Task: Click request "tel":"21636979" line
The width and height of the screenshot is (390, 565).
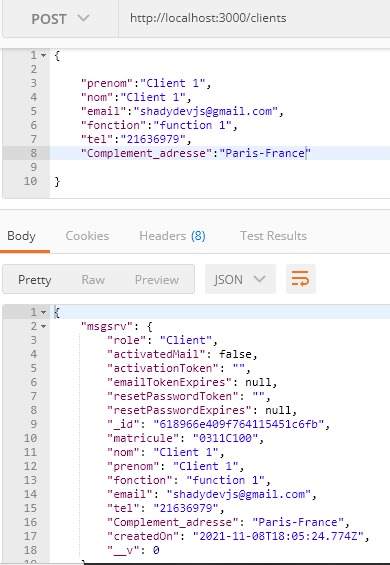Action: click(x=136, y=139)
